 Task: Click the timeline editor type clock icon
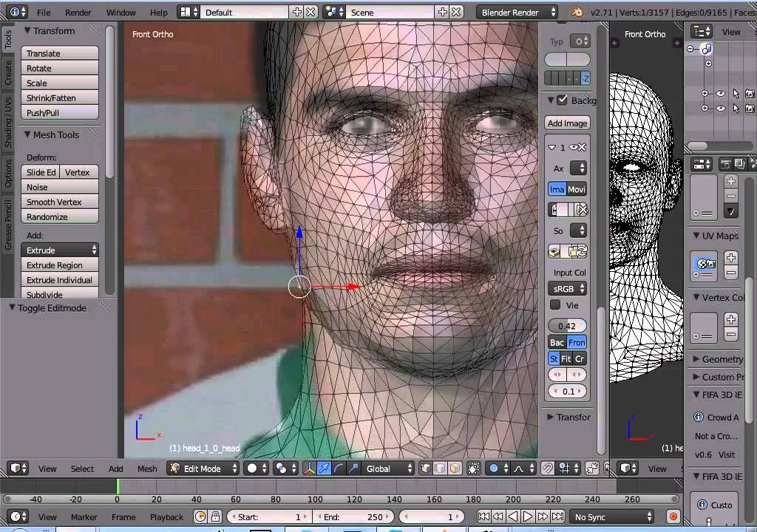(x=18, y=516)
